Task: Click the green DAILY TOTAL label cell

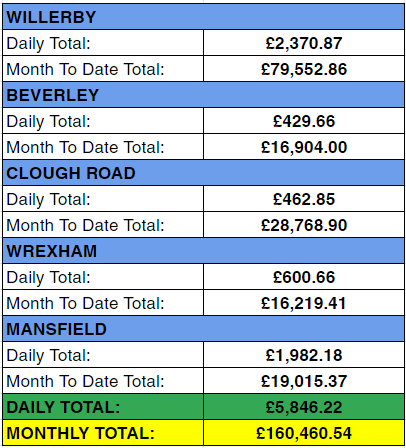Action: click(103, 407)
